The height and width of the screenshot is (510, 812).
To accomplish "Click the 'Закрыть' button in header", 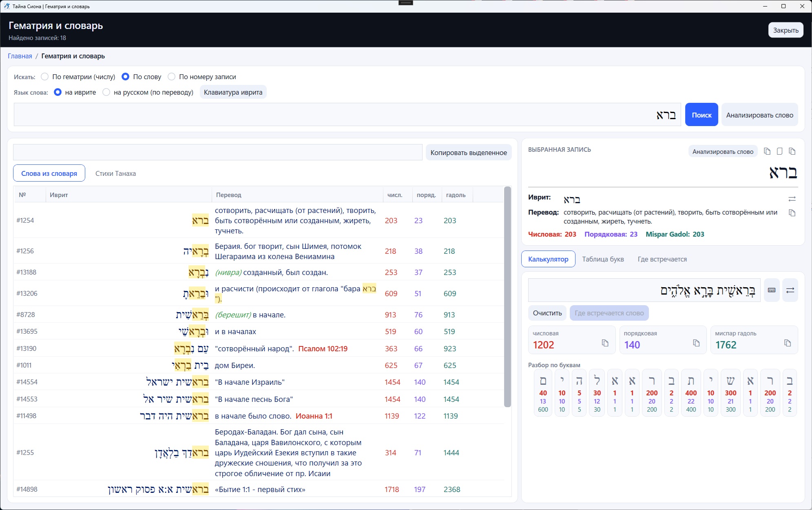I will [785, 30].
